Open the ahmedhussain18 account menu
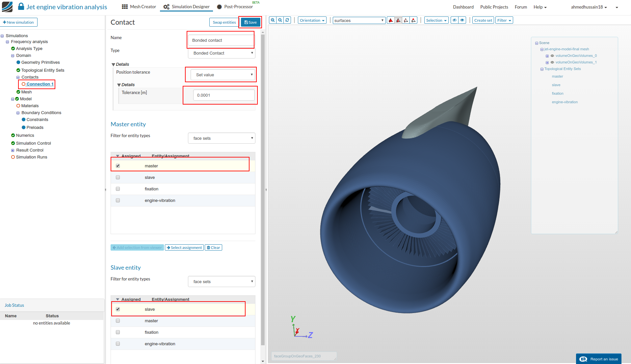Screen dimensions: 631x364 [589, 7]
